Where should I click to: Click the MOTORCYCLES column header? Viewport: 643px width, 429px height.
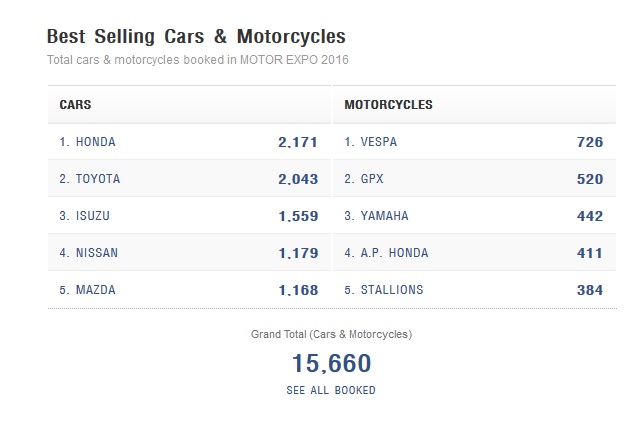388,104
